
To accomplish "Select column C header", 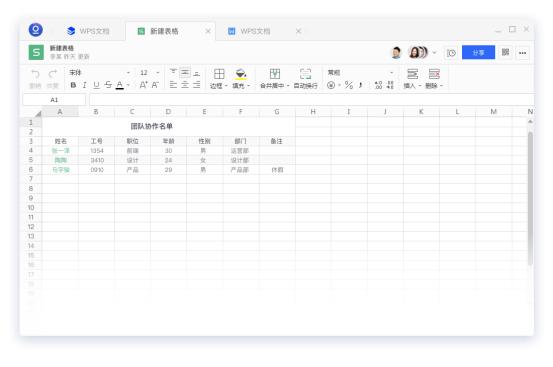I will click(x=132, y=112).
